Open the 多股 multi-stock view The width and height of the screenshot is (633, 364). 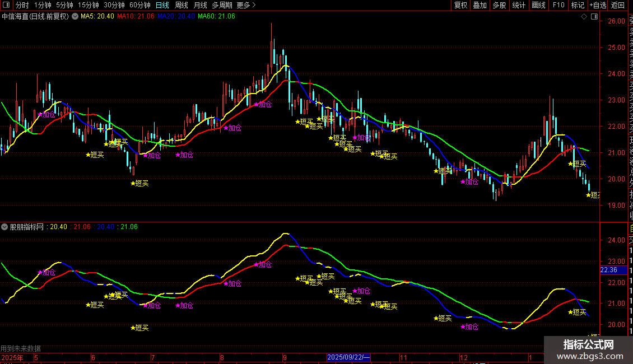coord(499,5)
